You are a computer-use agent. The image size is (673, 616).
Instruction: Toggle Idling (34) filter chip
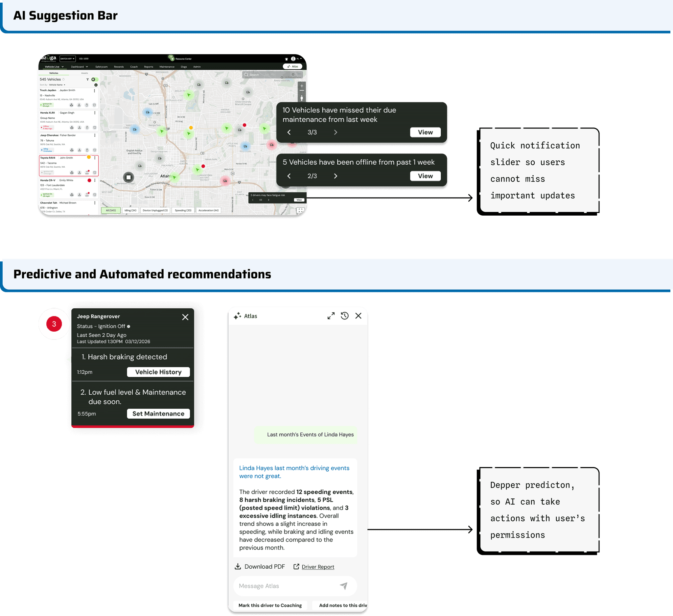tap(130, 210)
